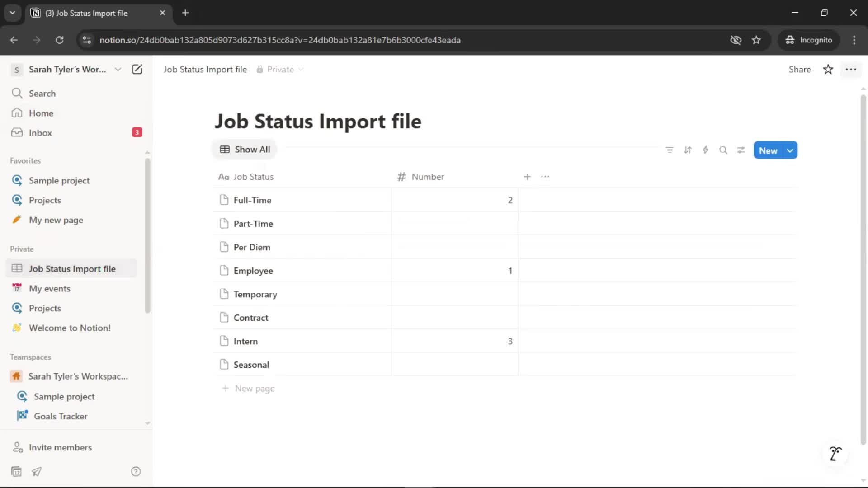The image size is (868, 488).
Task: Open templates icon at sidebar bottom
Action: coord(16,472)
